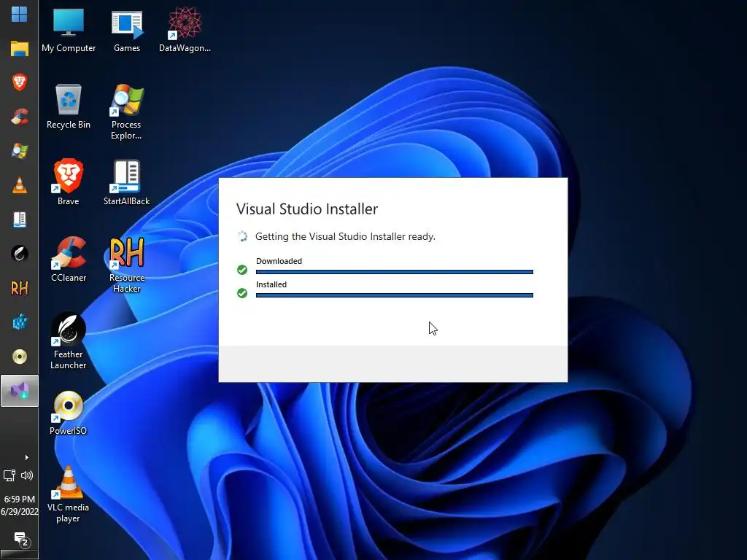Select the PowerISO desktop shortcut
747x560 pixels.
coord(68,413)
